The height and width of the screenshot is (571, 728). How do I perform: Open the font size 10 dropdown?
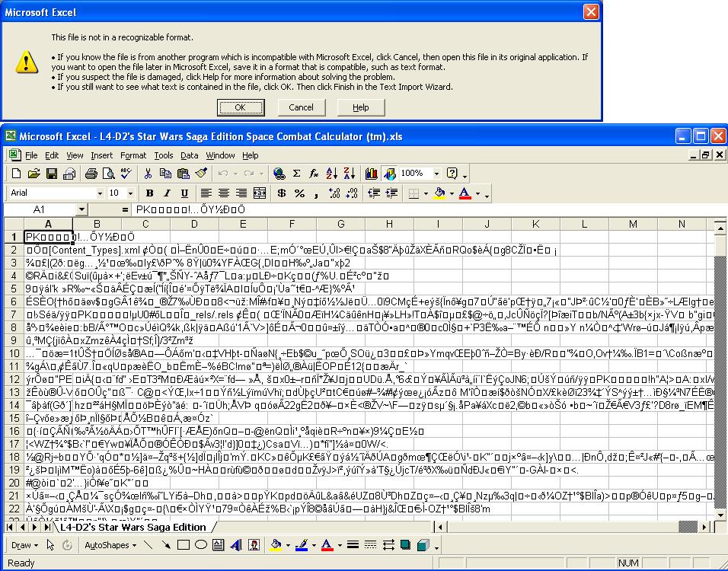(130, 193)
